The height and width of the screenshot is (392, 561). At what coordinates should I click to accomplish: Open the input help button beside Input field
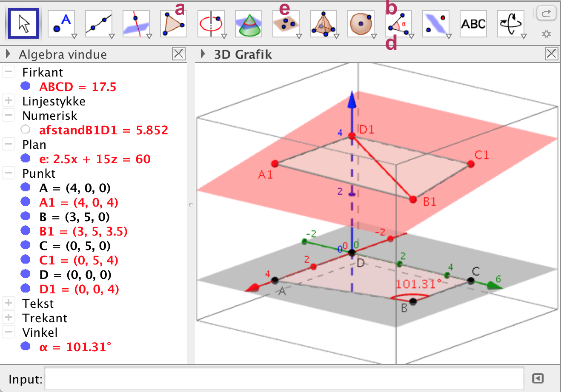tap(538, 378)
